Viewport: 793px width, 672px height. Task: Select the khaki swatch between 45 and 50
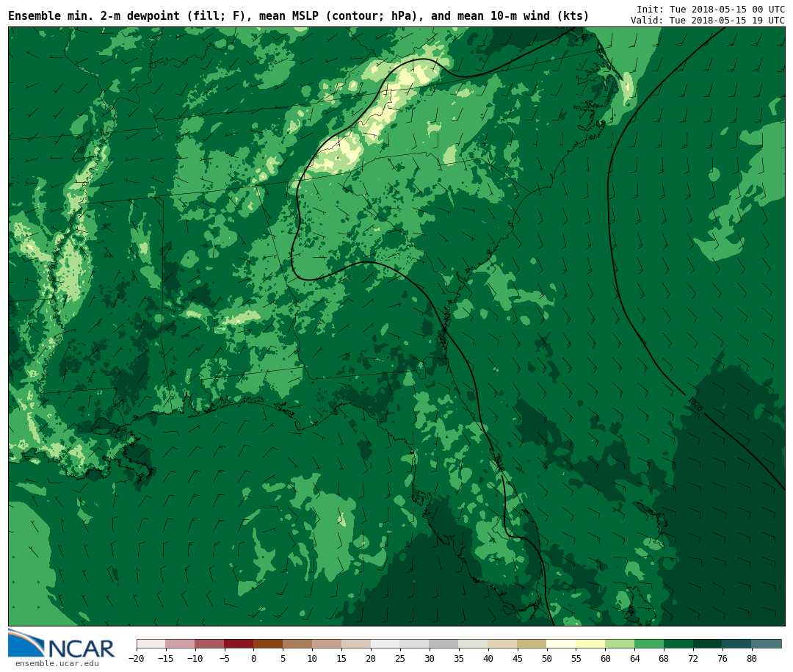(x=532, y=643)
